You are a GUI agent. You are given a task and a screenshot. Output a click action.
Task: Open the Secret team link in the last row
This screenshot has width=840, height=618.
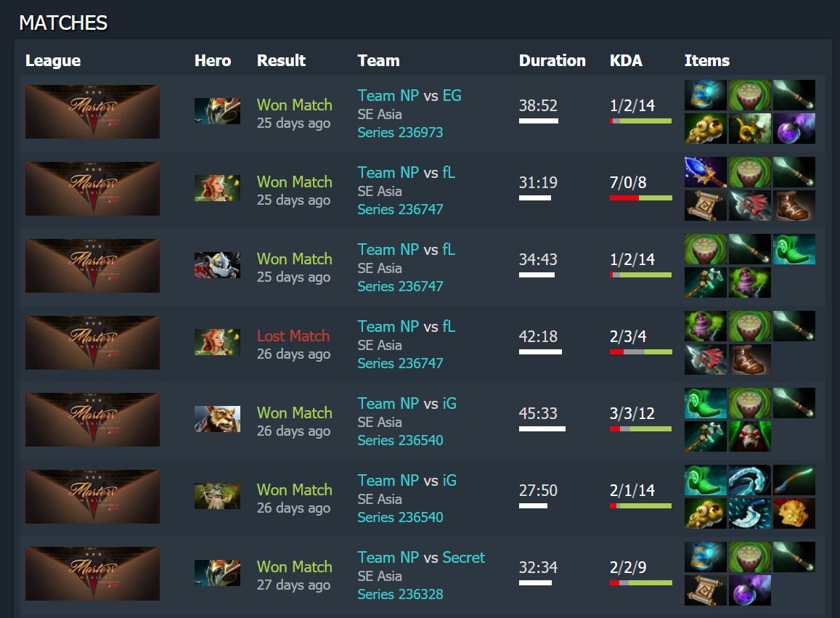pos(463,558)
